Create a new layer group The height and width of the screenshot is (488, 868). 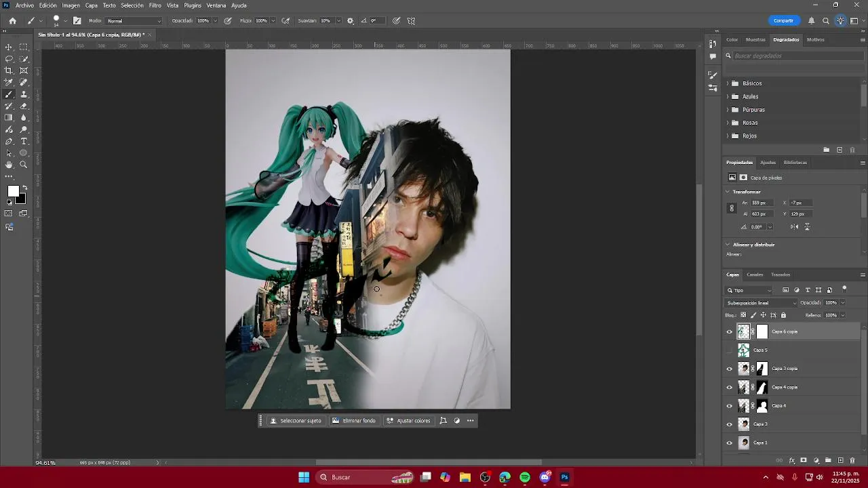828,460
